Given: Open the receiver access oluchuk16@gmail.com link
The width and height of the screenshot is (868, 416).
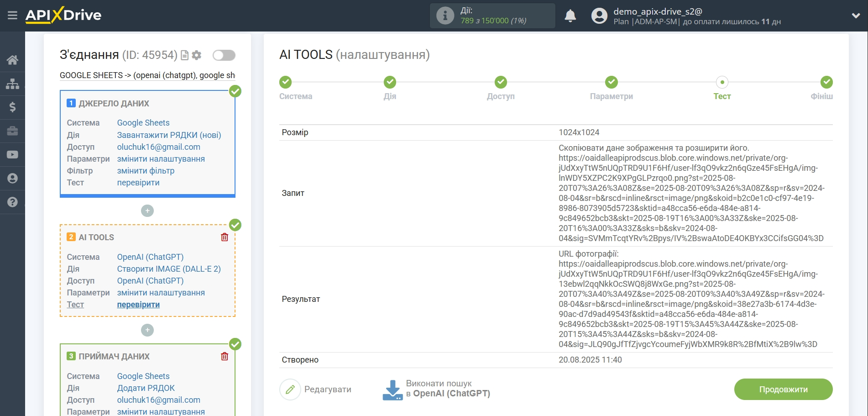Looking at the screenshot, I should click(159, 400).
